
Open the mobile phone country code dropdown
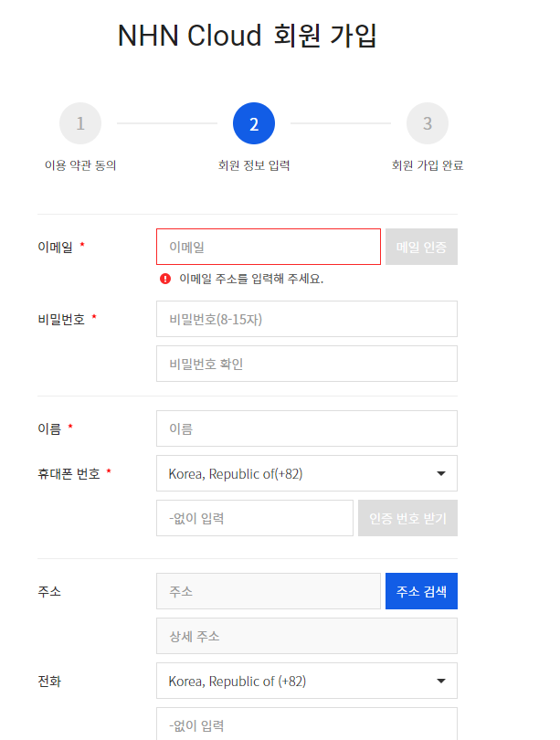coord(306,473)
